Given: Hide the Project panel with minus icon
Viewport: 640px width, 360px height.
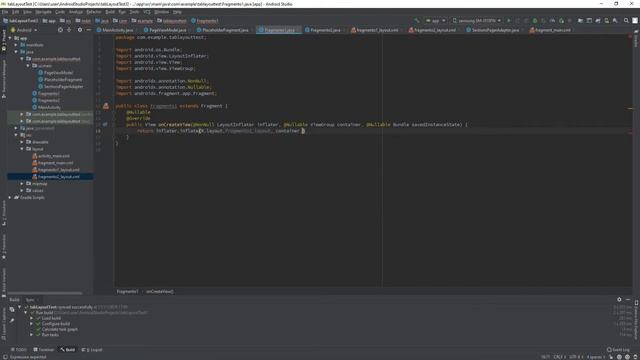Looking at the screenshot, I should (x=89, y=30).
